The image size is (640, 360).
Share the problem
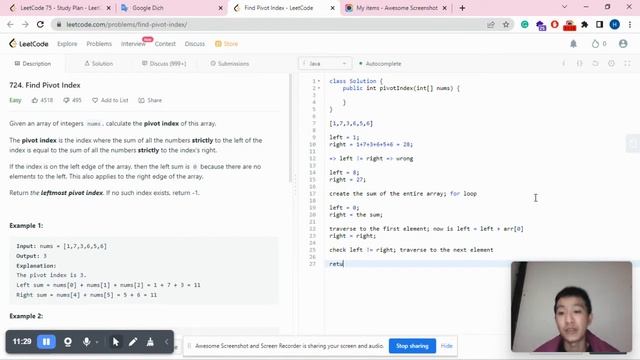(x=150, y=100)
